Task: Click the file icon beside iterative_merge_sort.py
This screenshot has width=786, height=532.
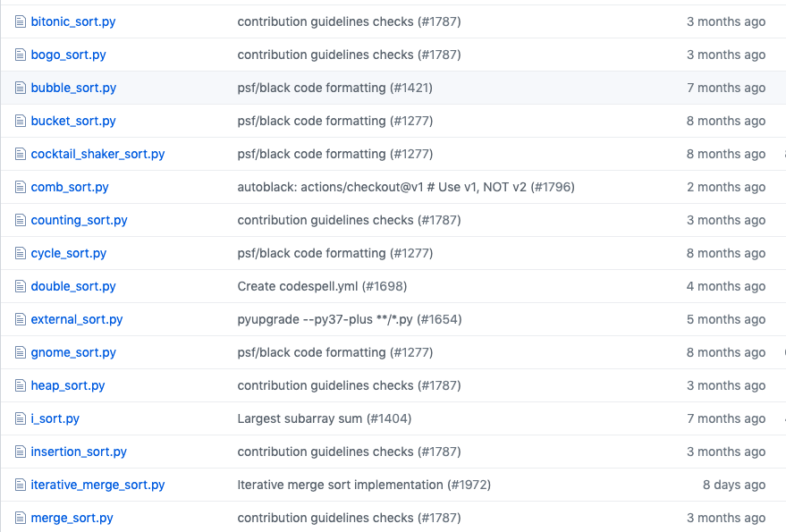Action: [20, 485]
